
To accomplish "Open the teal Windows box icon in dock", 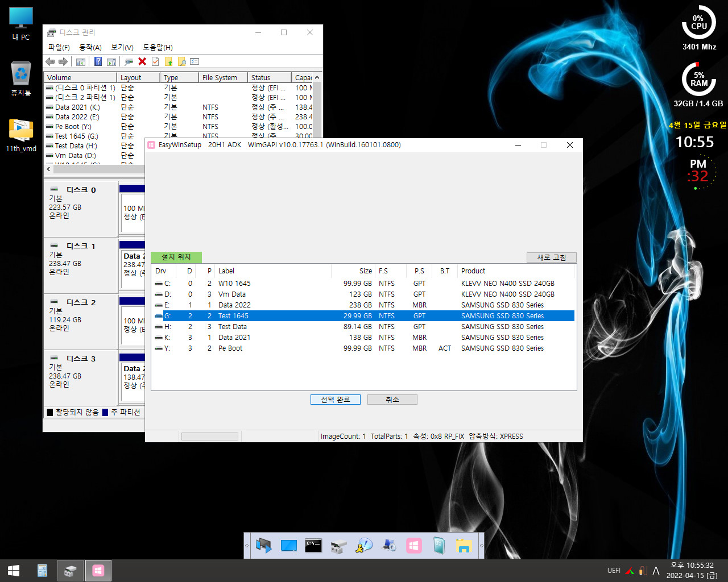I will point(439,546).
